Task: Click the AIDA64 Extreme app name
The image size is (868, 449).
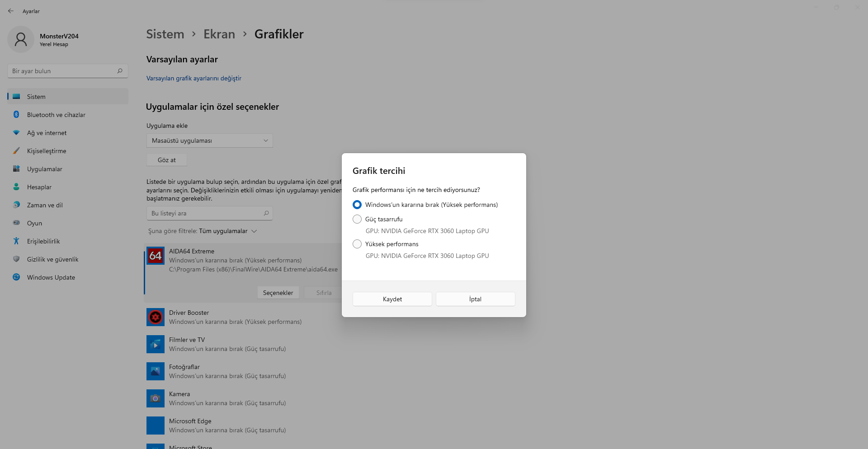Action: [x=192, y=251]
